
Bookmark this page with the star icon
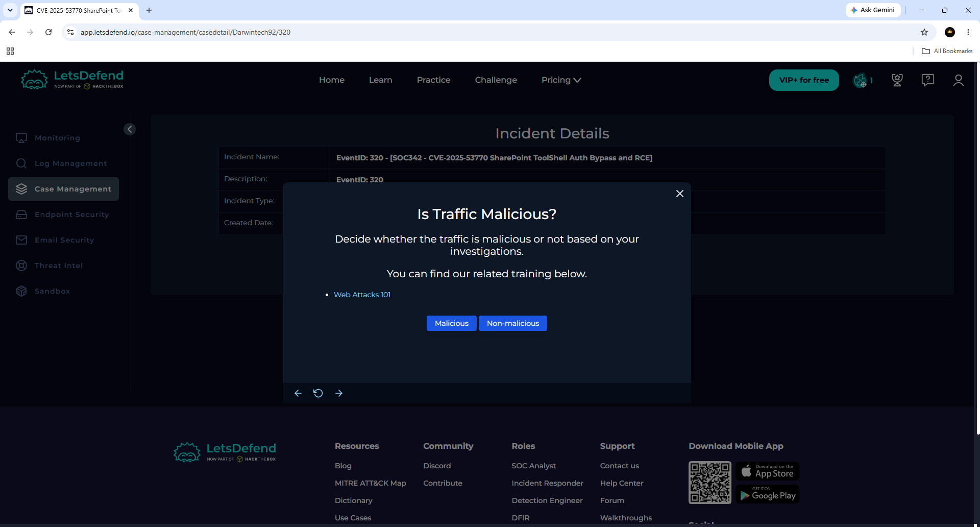(x=924, y=32)
